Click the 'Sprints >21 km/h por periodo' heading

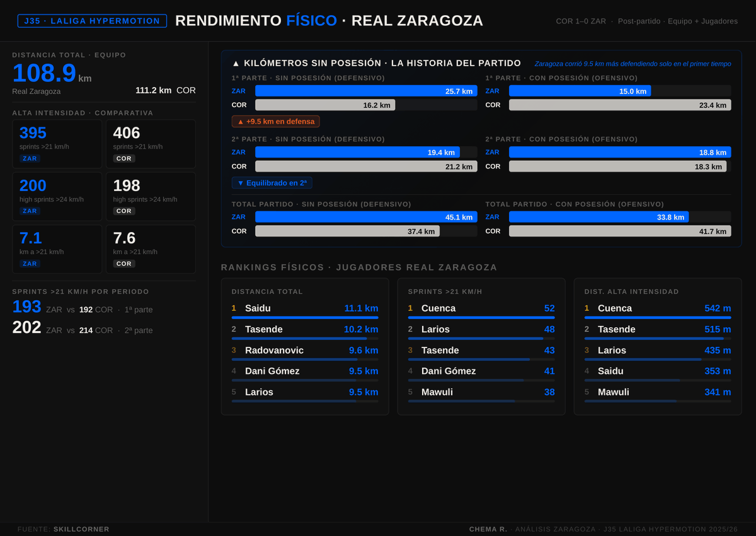81,292
